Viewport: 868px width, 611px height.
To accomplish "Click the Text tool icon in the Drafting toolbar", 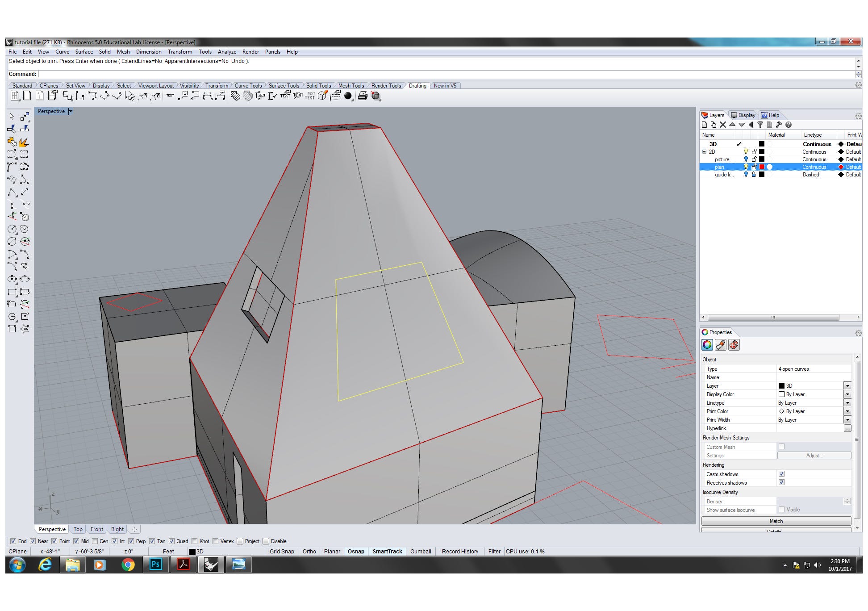I will tap(170, 96).
